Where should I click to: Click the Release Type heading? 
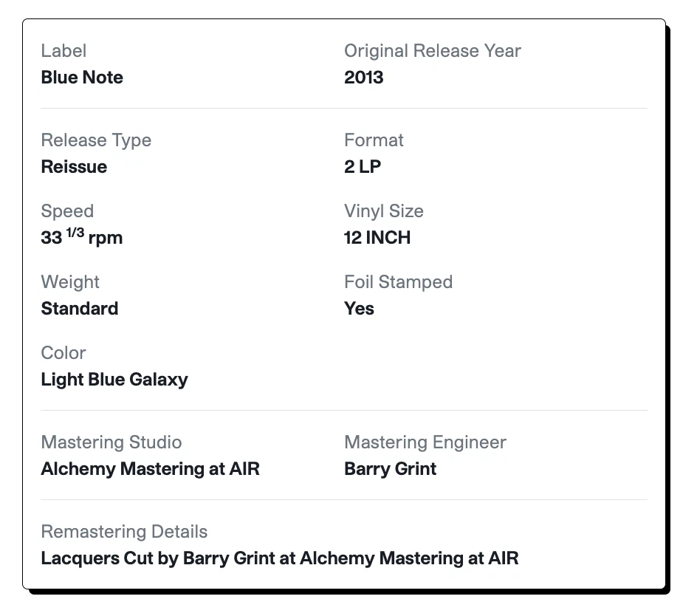pyautogui.click(x=96, y=140)
